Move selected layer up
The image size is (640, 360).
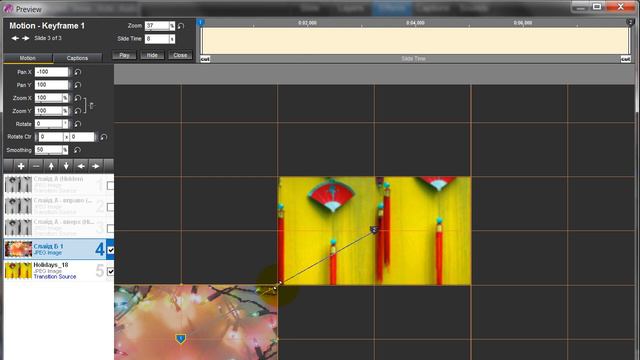[x=51, y=166]
